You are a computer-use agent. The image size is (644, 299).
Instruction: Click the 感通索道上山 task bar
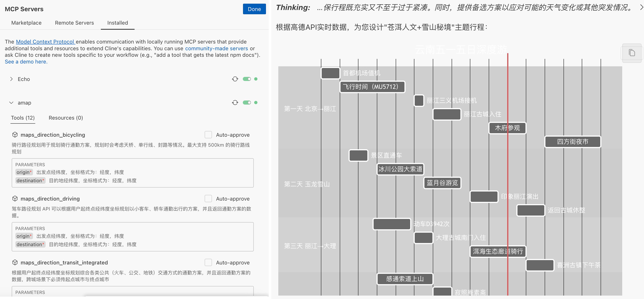(405, 279)
